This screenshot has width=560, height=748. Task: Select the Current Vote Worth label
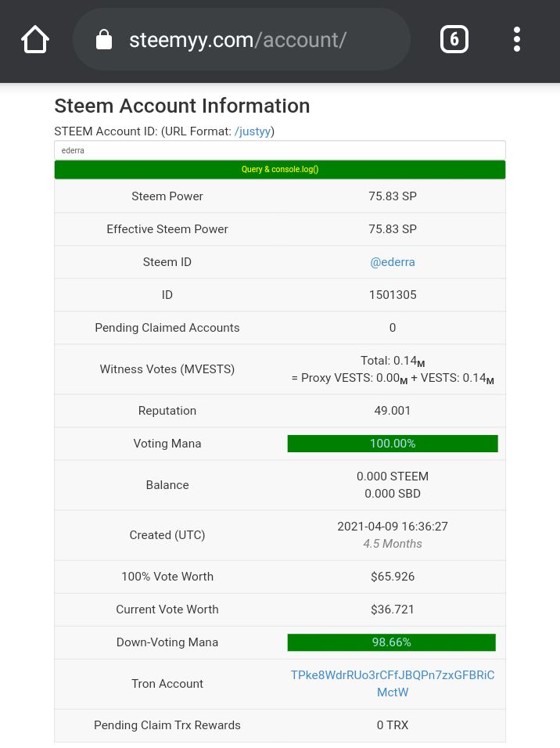pos(167,610)
